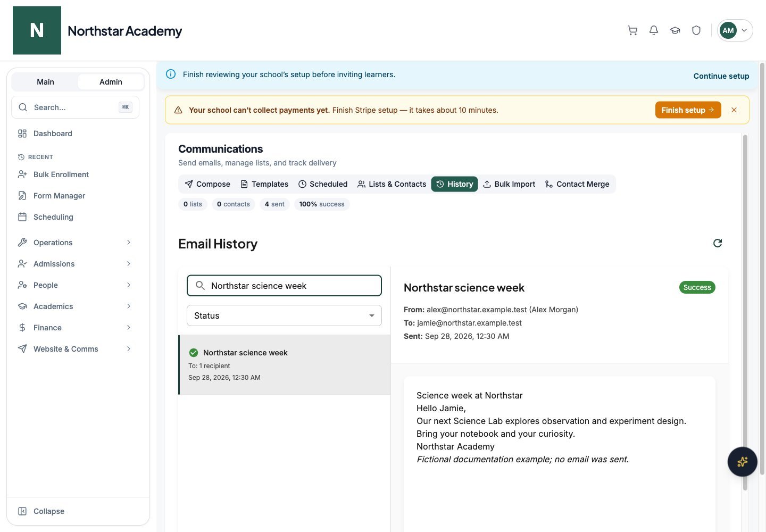Click the Northstar Academy logo
The width and height of the screenshot is (766, 532).
coord(37,30)
